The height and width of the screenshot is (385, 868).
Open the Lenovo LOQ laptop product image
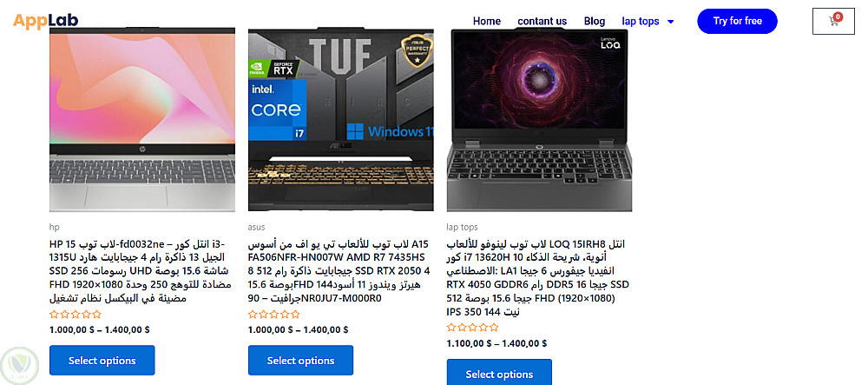point(540,120)
